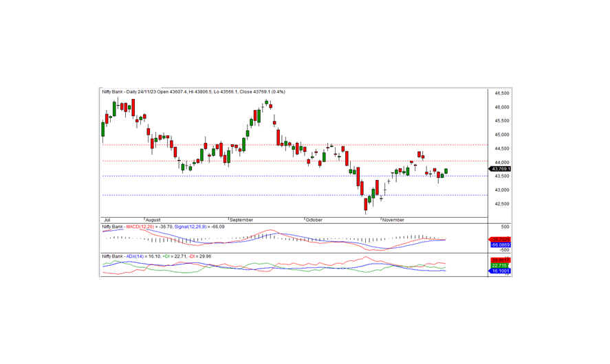Click the red MACD value tag
The image size is (610, 364).
tap(500, 240)
